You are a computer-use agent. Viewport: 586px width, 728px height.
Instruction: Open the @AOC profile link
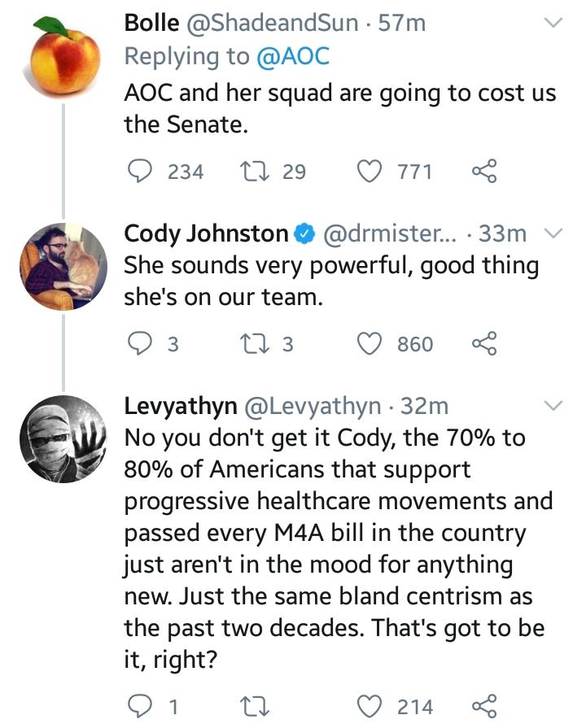pyautogui.click(x=293, y=56)
